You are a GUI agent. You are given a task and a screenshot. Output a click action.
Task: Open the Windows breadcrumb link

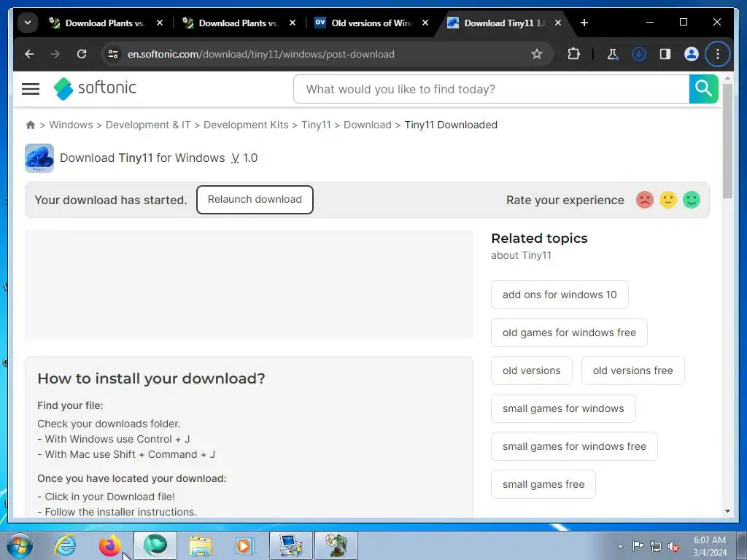tap(71, 125)
